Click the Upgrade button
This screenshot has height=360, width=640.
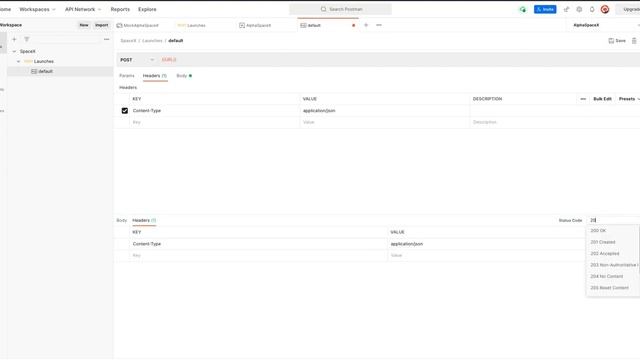629,9
